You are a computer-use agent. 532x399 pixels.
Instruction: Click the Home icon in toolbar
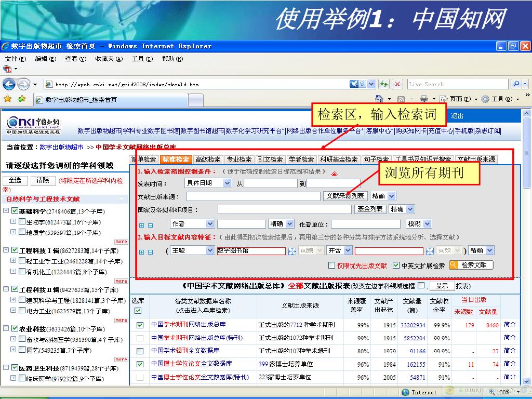click(379, 99)
